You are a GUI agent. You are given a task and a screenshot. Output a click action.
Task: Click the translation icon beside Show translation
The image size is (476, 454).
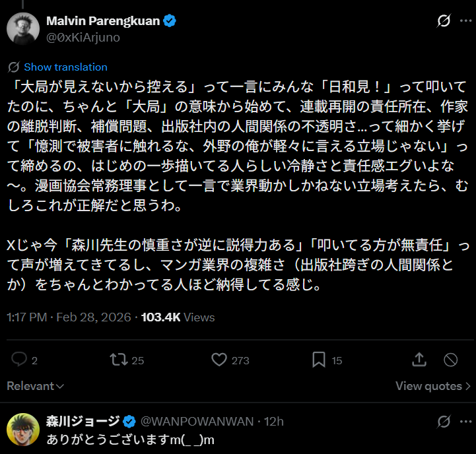click(x=14, y=67)
